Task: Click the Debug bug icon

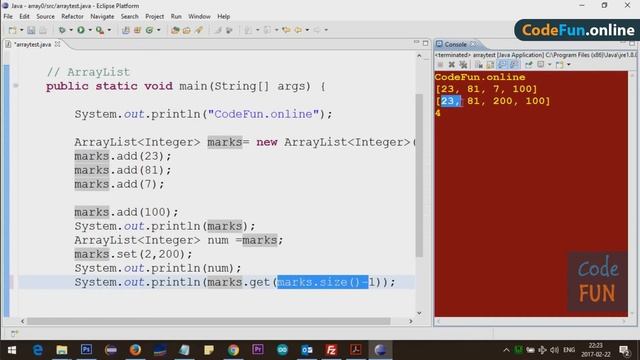Action: pos(62,30)
